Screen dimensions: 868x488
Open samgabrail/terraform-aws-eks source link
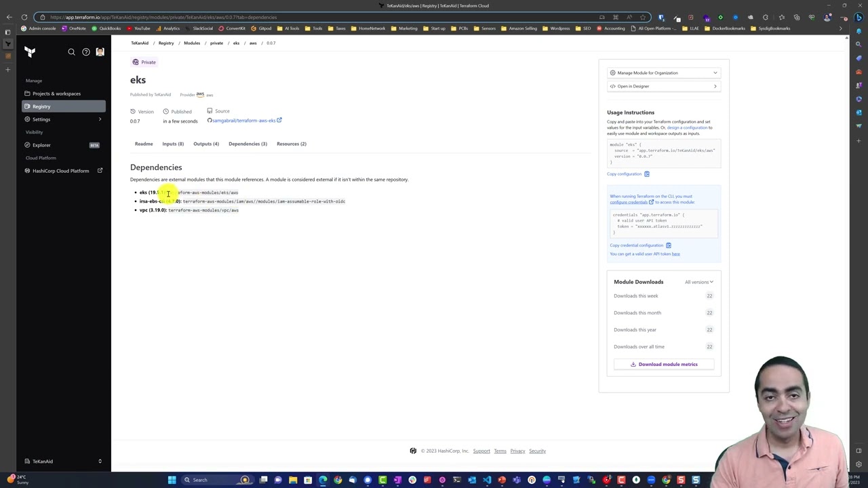244,121
